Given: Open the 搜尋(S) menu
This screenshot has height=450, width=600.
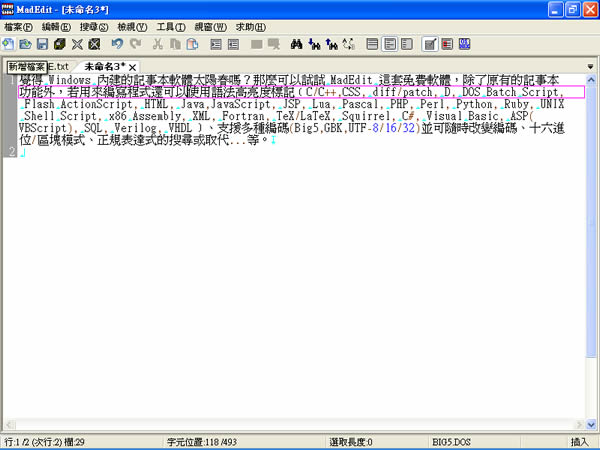Looking at the screenshot, I should coord(94,27).
